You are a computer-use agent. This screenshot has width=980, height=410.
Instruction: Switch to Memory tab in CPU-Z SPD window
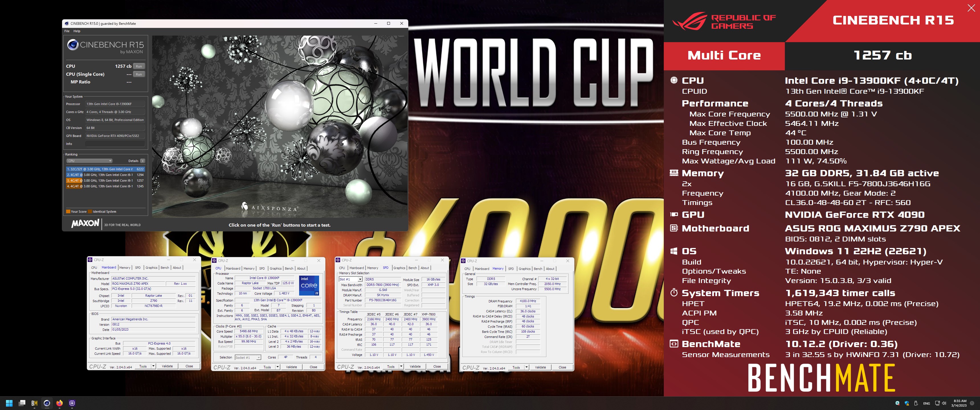click(373, 268)
